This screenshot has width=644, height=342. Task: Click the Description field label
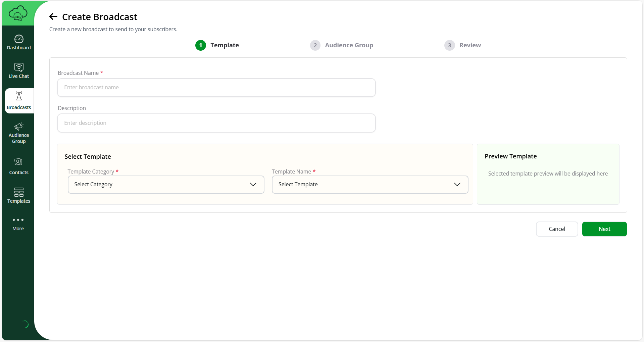72,108
